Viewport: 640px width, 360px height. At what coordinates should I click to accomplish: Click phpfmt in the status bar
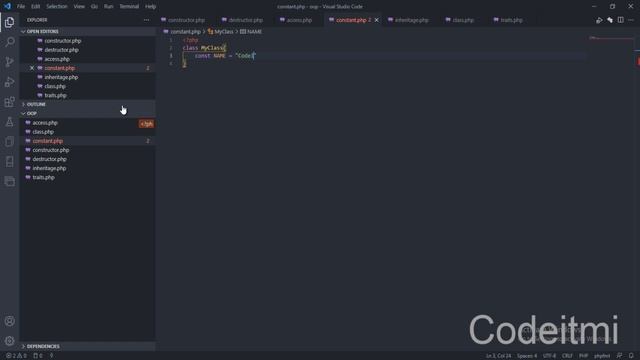pos(602,356)
